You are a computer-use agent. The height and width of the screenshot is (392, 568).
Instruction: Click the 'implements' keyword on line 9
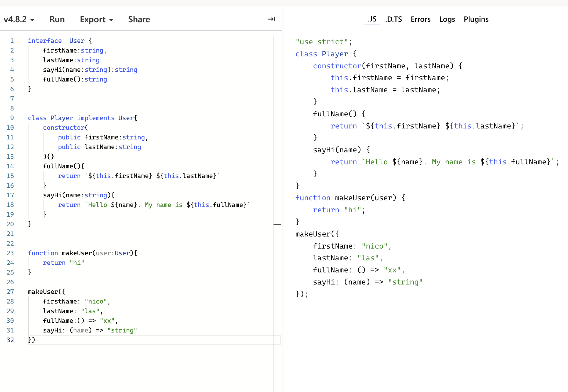pos(96,118)
